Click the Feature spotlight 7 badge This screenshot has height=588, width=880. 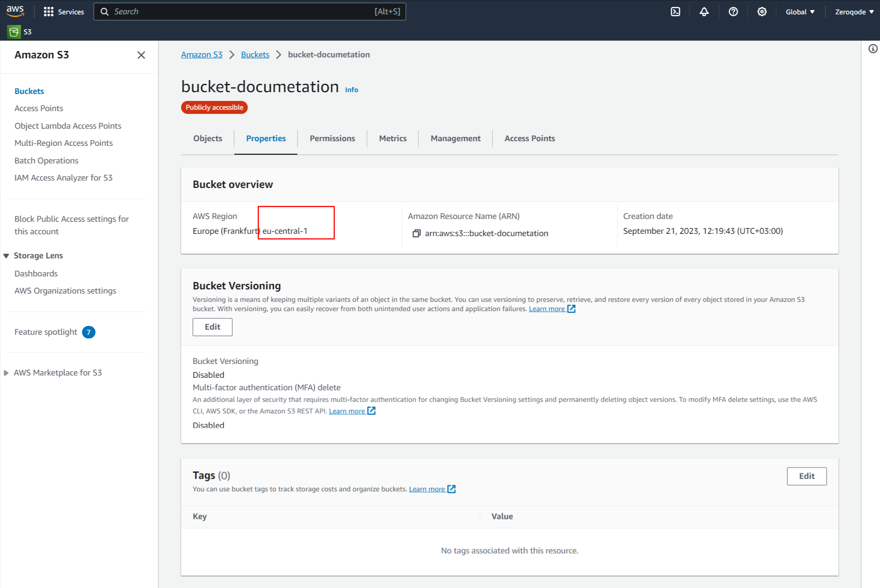click(88, 332)
